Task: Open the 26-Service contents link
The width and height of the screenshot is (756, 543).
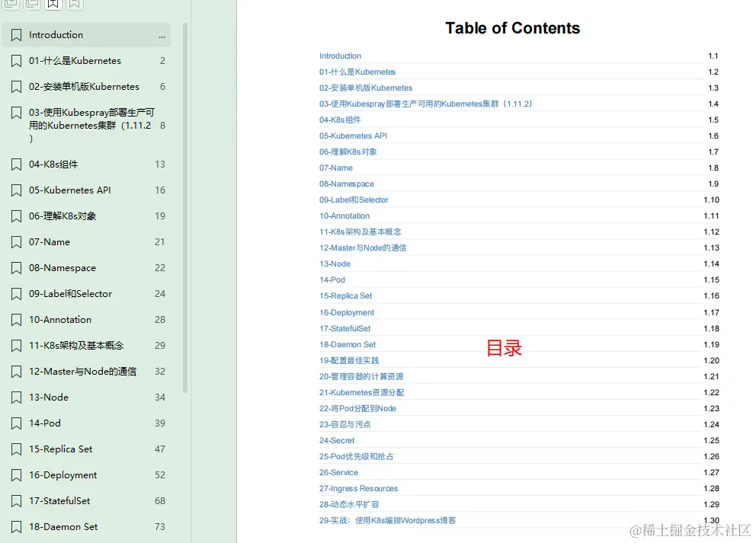Action: click(338, 472)
